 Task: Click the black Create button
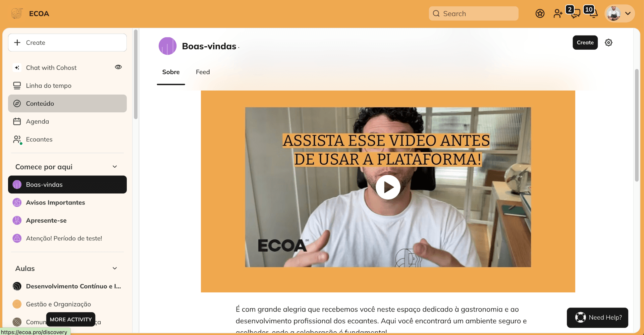585,43
